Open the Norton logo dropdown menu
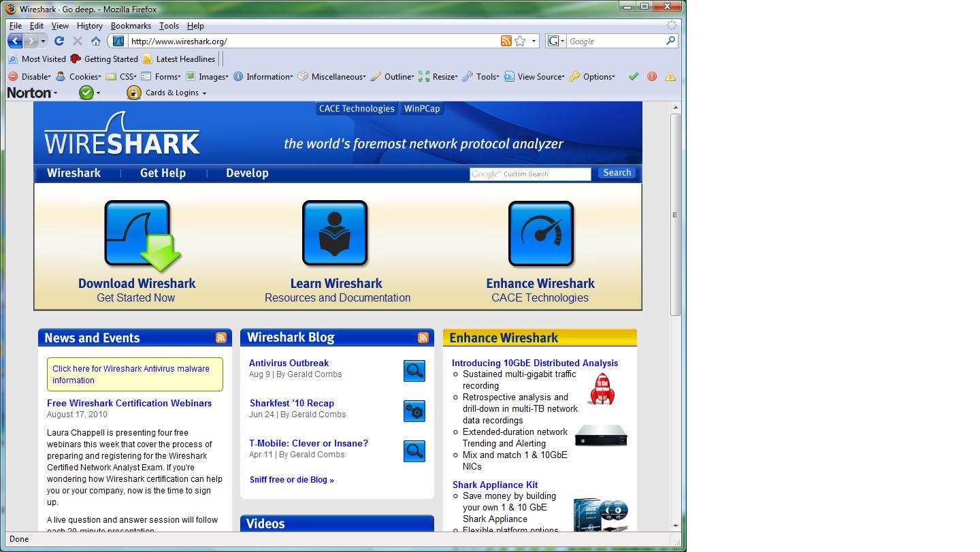The height and width of the screenshot is (552, 980). 32,93
